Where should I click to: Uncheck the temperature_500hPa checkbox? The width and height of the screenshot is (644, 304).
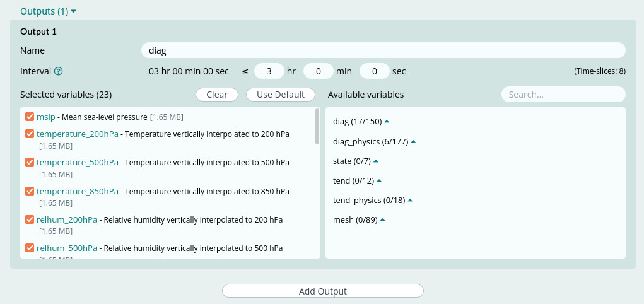click(30, 162)
